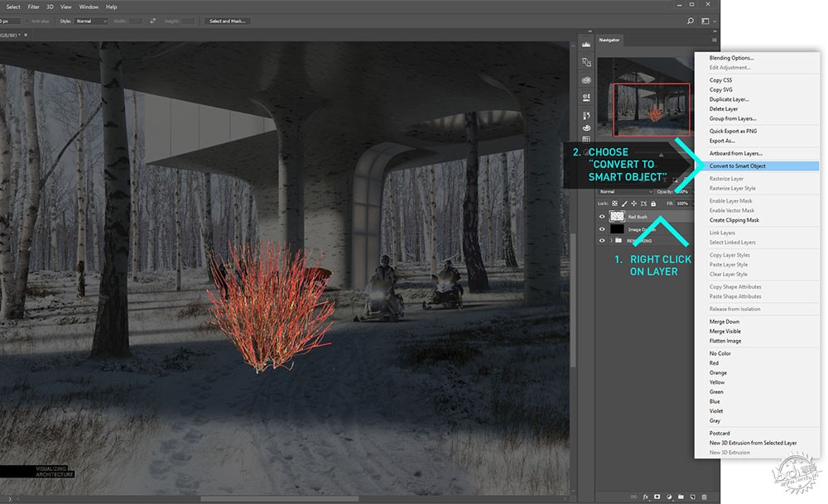Toggle visibility of the RENDERING group
Viewport: 828px width, 504px height.
click(x=601, y=241)
